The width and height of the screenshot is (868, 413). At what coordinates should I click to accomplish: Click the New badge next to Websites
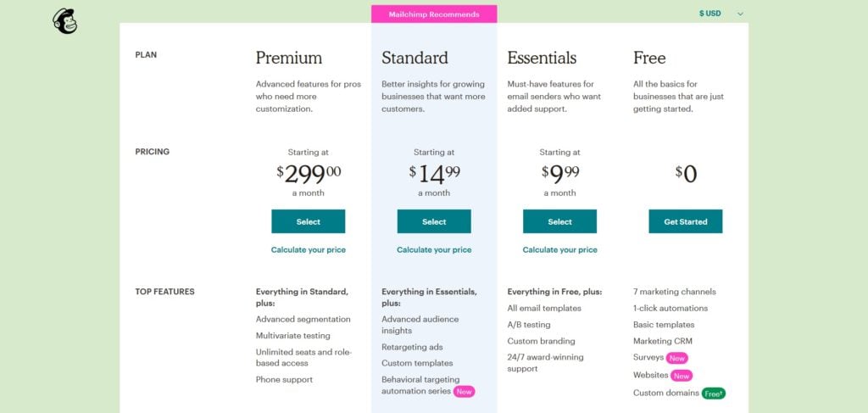[682, 376]
